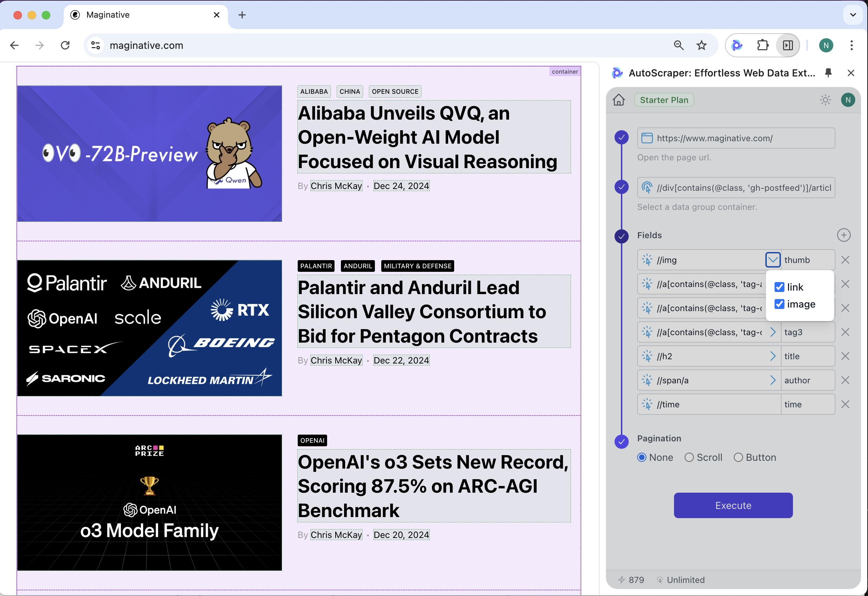The width and height of the screenshot is (868, 596).
Task: Click the add field plus icon
Action: (843, 235)
